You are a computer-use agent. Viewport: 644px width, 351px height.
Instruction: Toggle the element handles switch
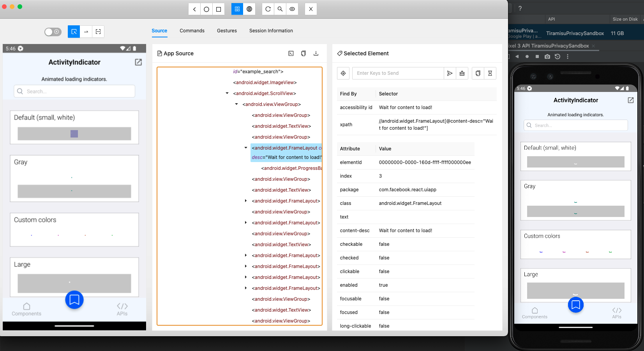(x=53, y=32)
